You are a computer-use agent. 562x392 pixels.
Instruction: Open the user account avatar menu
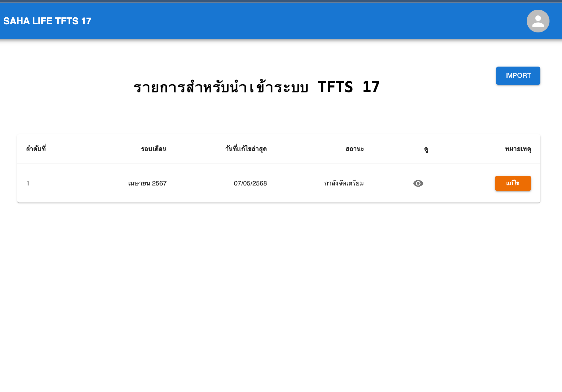(x=538, y=21)
